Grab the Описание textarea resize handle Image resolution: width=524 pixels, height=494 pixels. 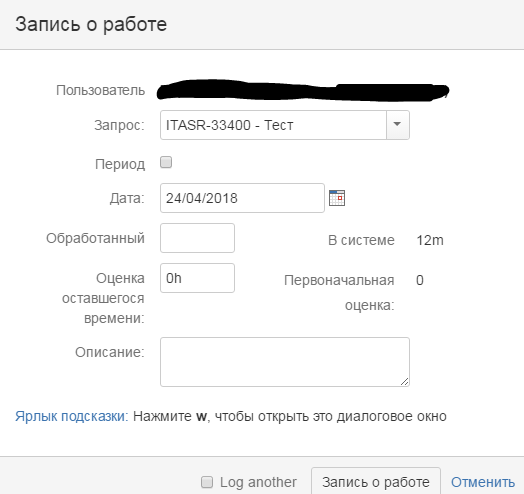(x=404, y=381)
